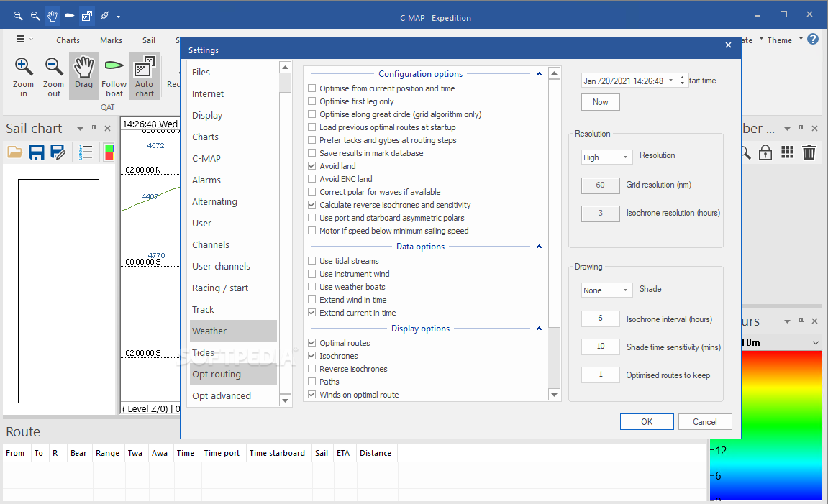Click the colored squares icon in Sail chart
Screen dimensions: 828x504
pyautogui.click(x=109, y=152)
